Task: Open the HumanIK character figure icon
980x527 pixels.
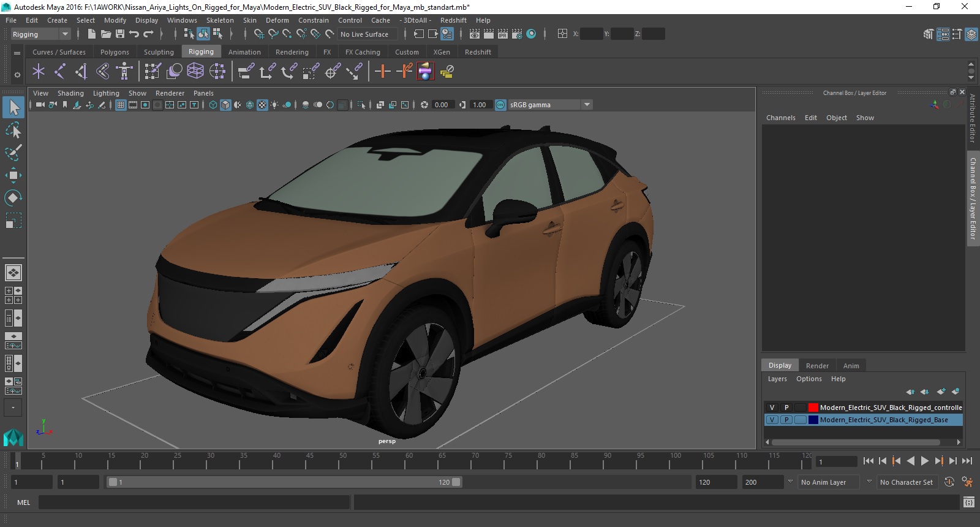Action: (x=124, y=72)
